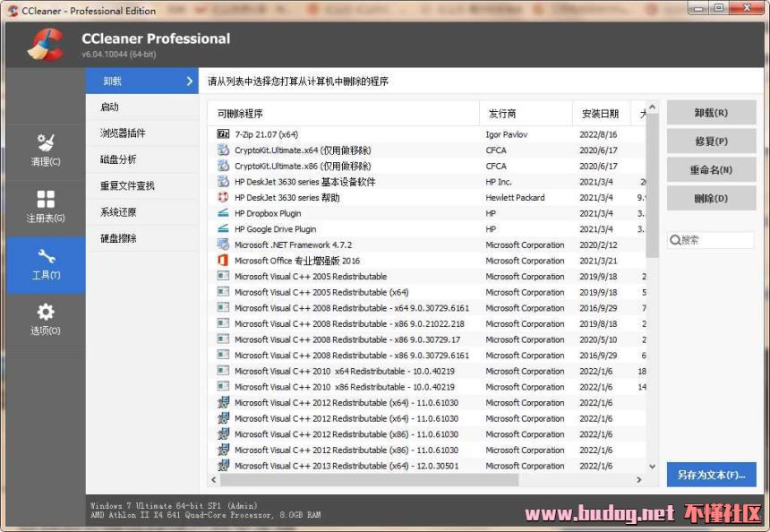Click the vertical scrollbar down arrow
This screenshot has width=770, height=532.
(652, 467)
